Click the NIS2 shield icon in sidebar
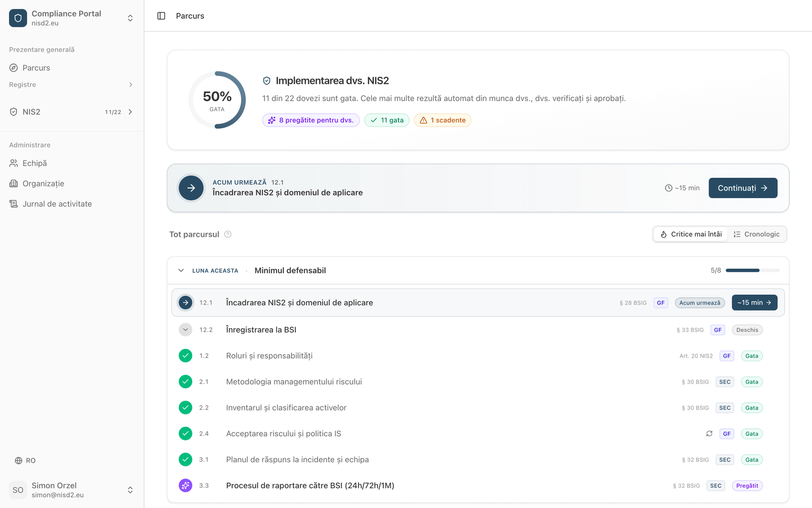Viewport: 812px width, 508px height. [14, 112]
